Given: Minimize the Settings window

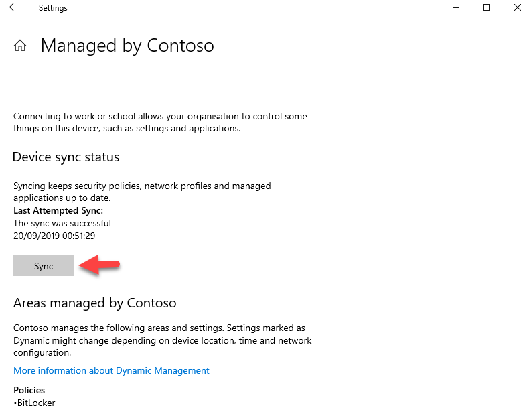Looking at the screenshot, I should coord(456,7).
